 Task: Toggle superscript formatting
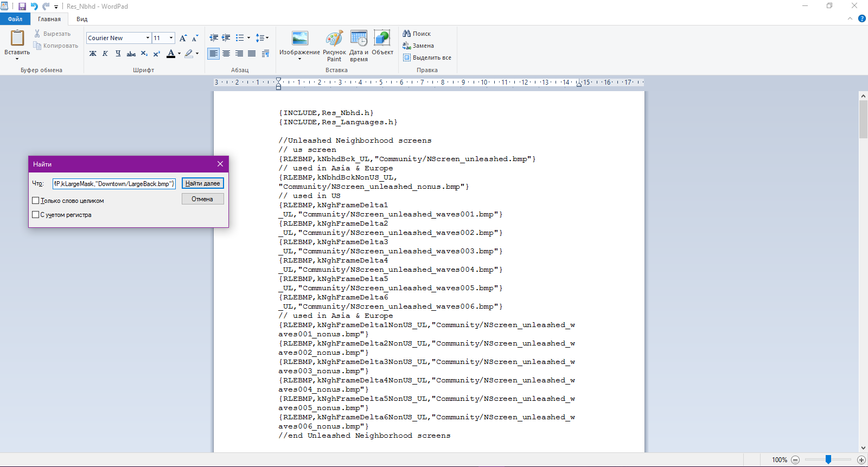point(156,54)
